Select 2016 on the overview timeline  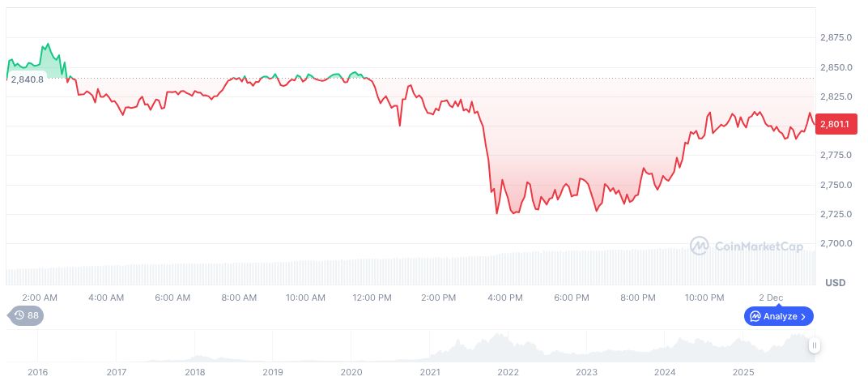tap(37, 372)
